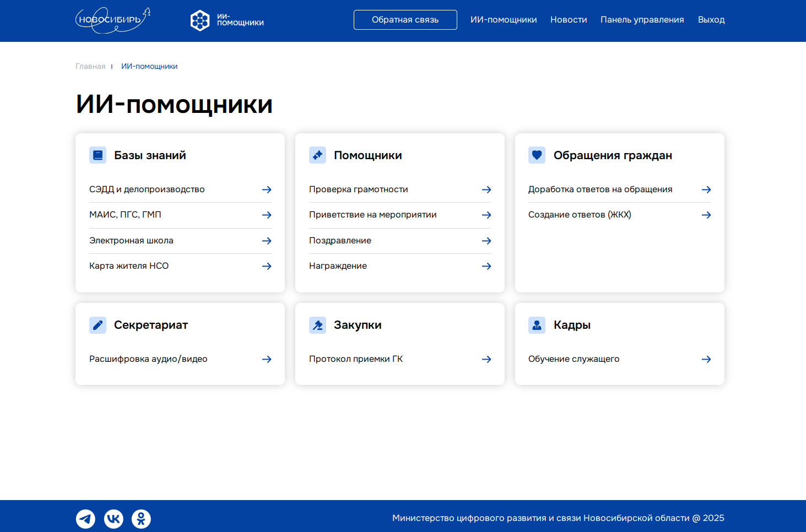Click the Закупки card heading
This screenshot has width=806, height=532.
pyautogui.click(x=358, y=325)
